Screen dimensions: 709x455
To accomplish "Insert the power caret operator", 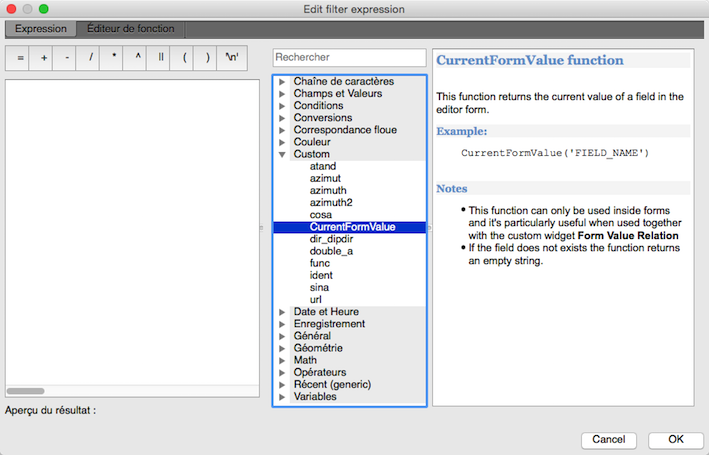I will coord(138,58).
